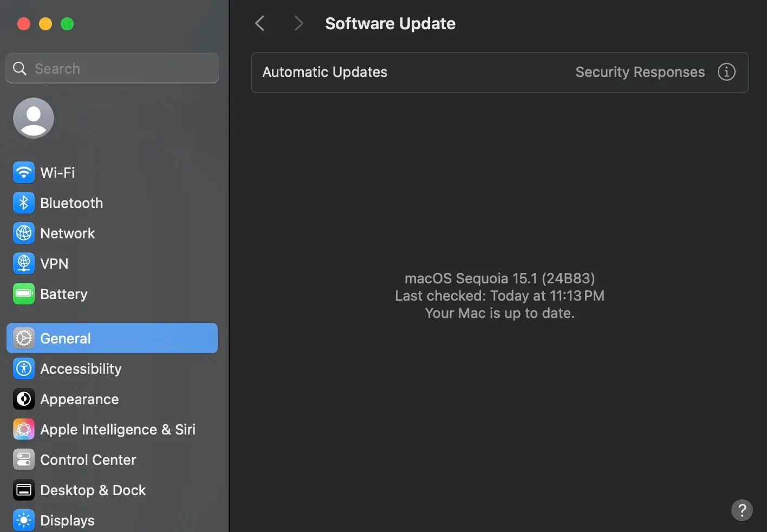The height and width of the screenshot is (532, 767).
Task: Open the VPN settings icon
Action: pos(23,264)
